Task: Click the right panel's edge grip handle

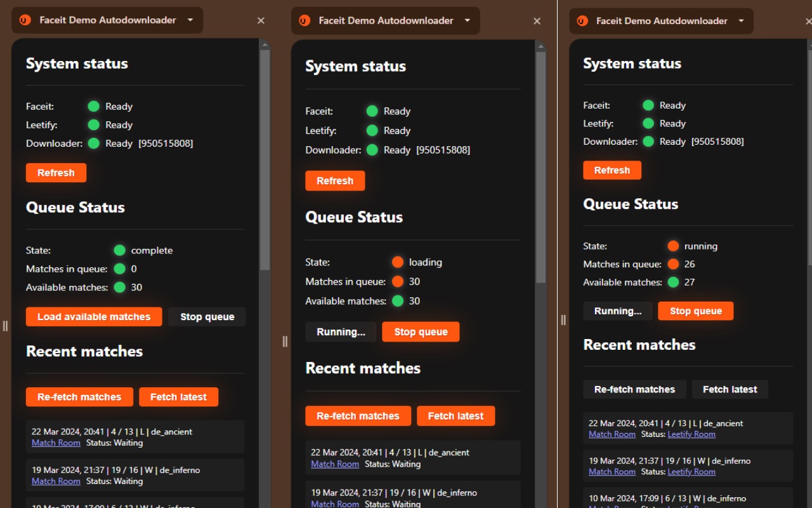Action: click(x=563, y=320)
